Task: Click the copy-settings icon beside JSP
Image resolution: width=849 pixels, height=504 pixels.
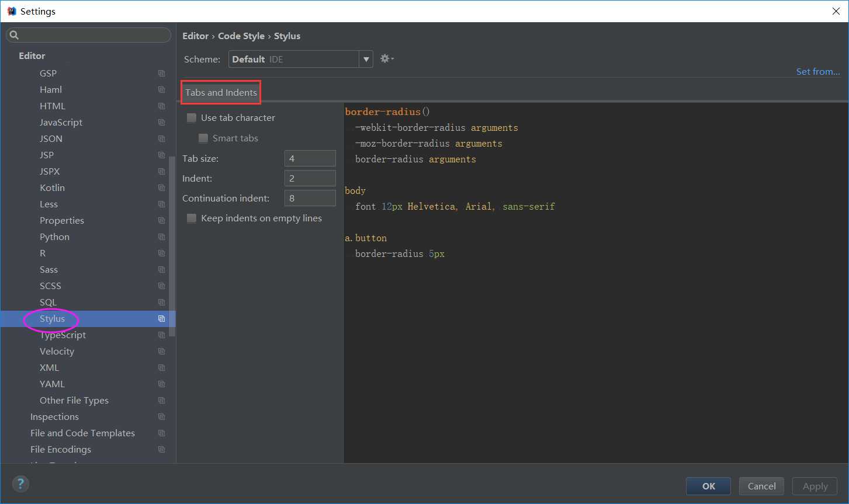Action: tap(161, 155)
